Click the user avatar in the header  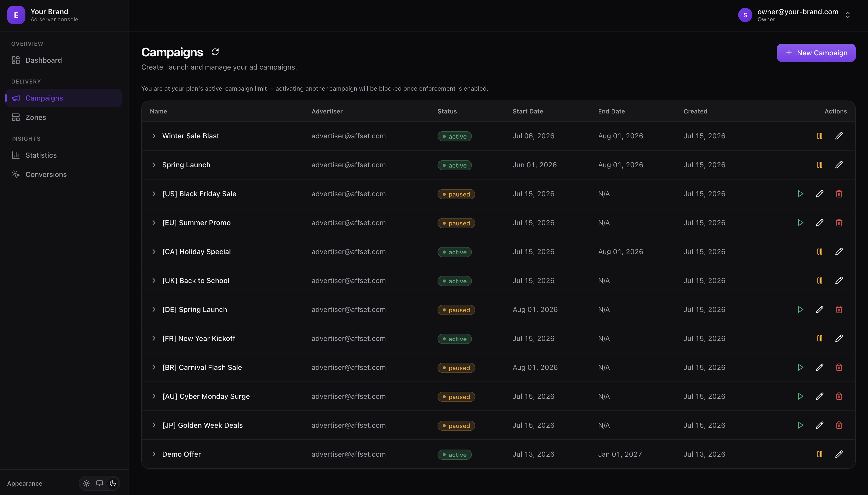click(x=745, y=15)
